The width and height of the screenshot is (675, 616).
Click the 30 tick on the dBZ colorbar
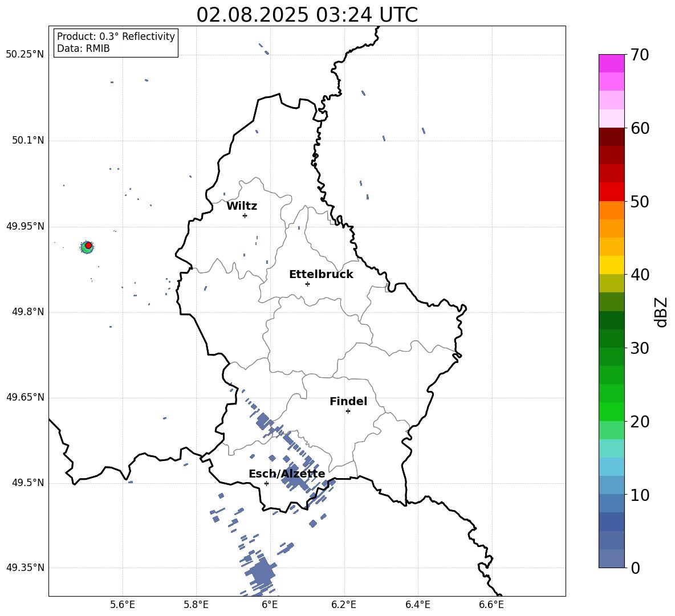tap(639, 348)
